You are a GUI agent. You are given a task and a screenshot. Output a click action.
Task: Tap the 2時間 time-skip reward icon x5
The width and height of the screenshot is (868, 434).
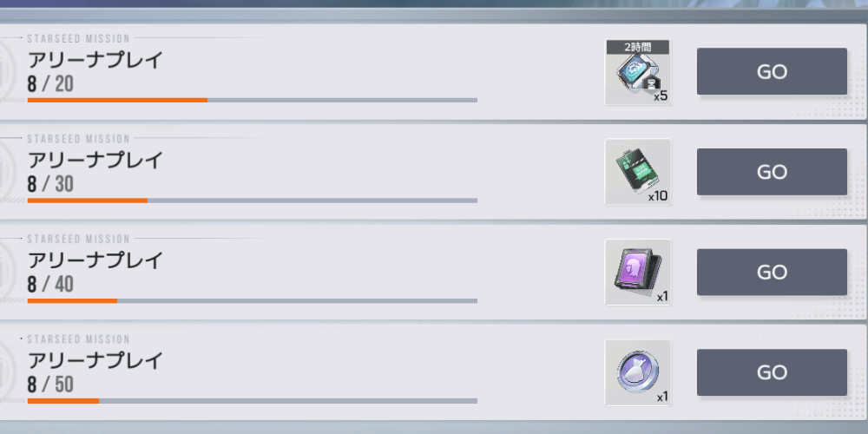pos(638,72)
